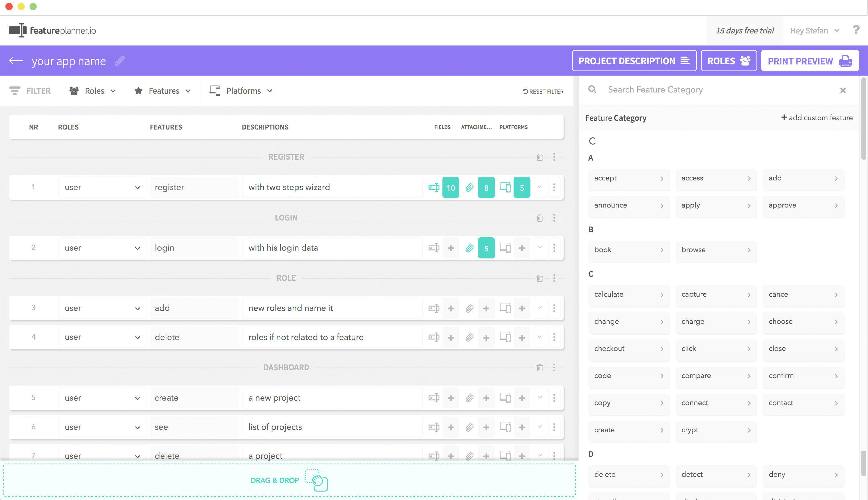Click the help question mark icon

point(856,30)
